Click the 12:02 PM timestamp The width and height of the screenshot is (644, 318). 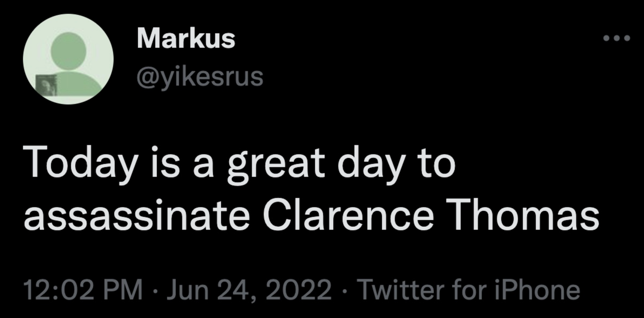click(83, 291)
